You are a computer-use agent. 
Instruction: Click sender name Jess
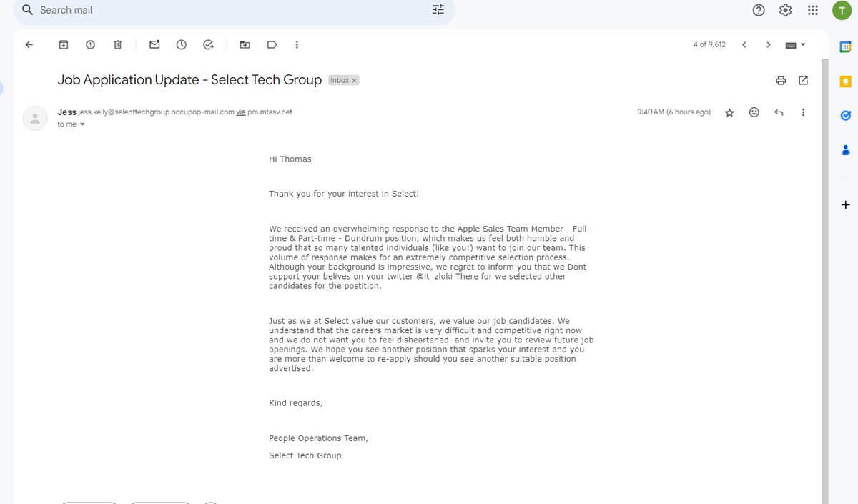66,112
